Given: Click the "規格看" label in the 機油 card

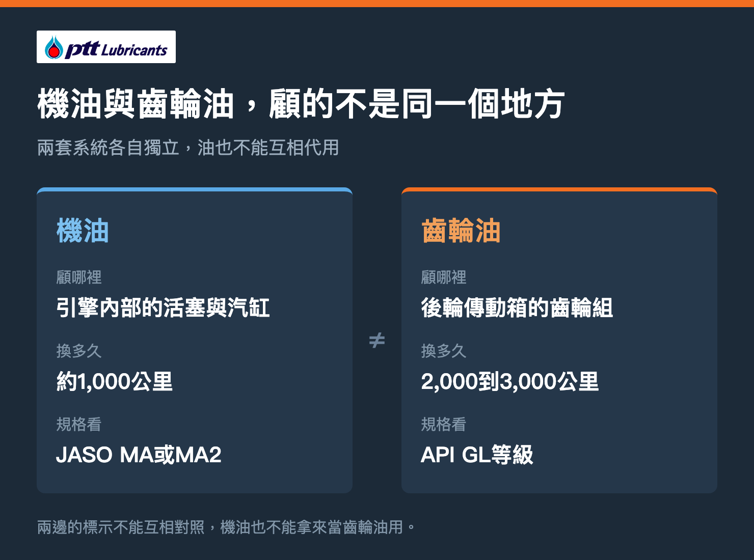Looking at the screenshot, I should coord(79,424).
